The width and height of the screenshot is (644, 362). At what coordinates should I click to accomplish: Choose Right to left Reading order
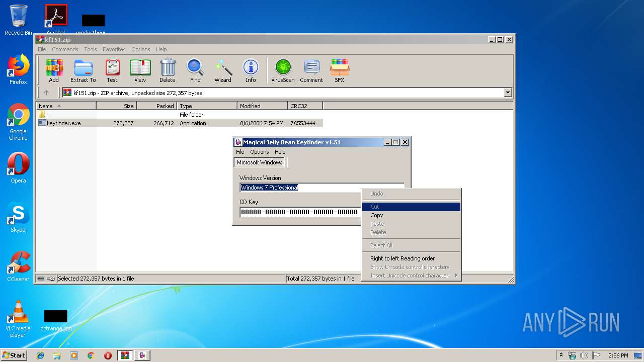point(412,258)
